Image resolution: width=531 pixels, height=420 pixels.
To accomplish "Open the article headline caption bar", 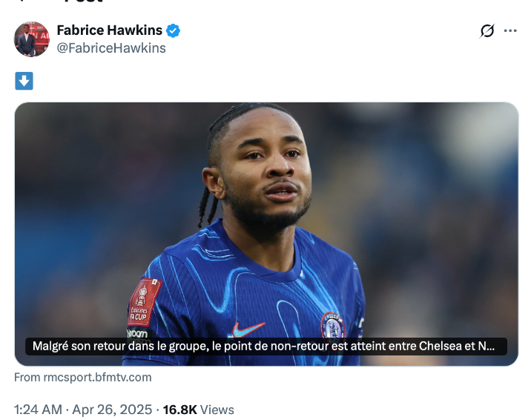I will coord(267,347).
